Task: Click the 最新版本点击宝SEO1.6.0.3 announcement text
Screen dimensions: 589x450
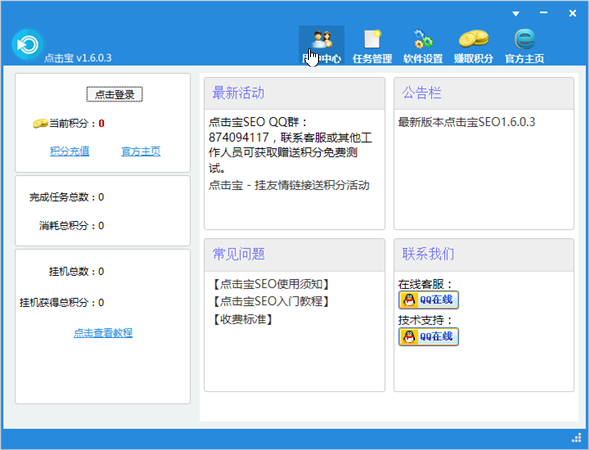Action: pos(467,122)
